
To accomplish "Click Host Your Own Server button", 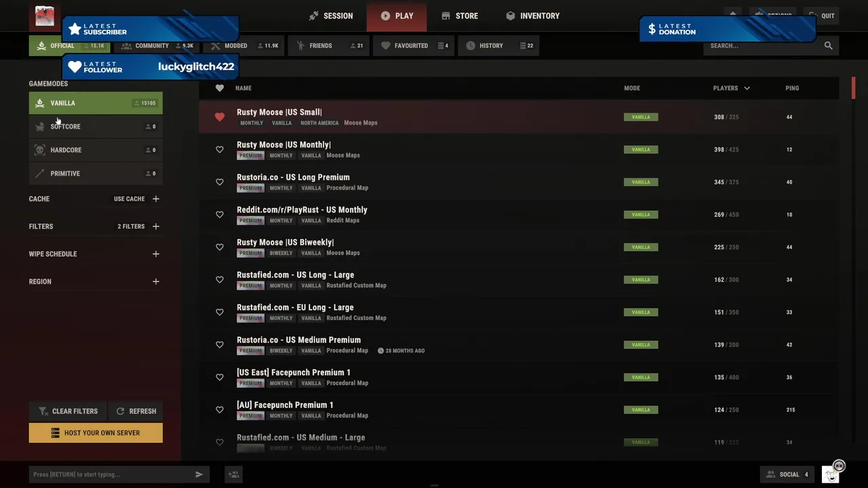I will click(x=96, y=432).
